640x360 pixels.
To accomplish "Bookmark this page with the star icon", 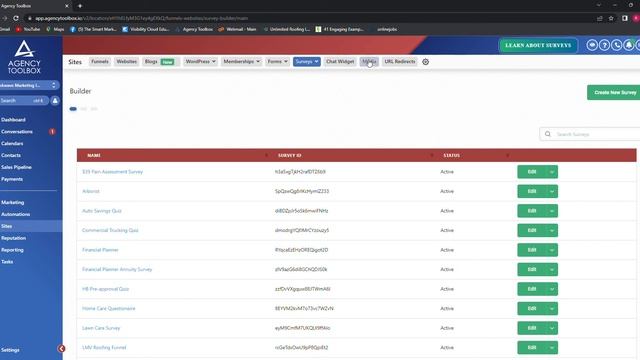I will click(611, 18).
